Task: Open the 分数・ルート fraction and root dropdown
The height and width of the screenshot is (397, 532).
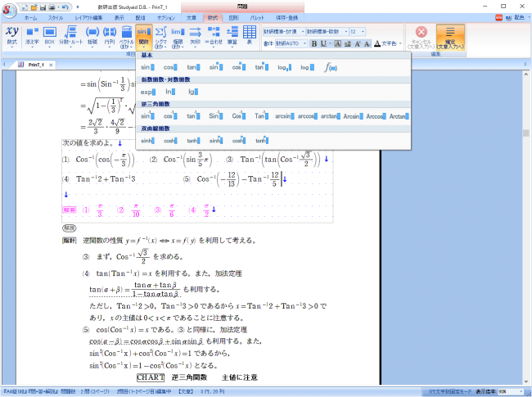Action: (70, 36)
